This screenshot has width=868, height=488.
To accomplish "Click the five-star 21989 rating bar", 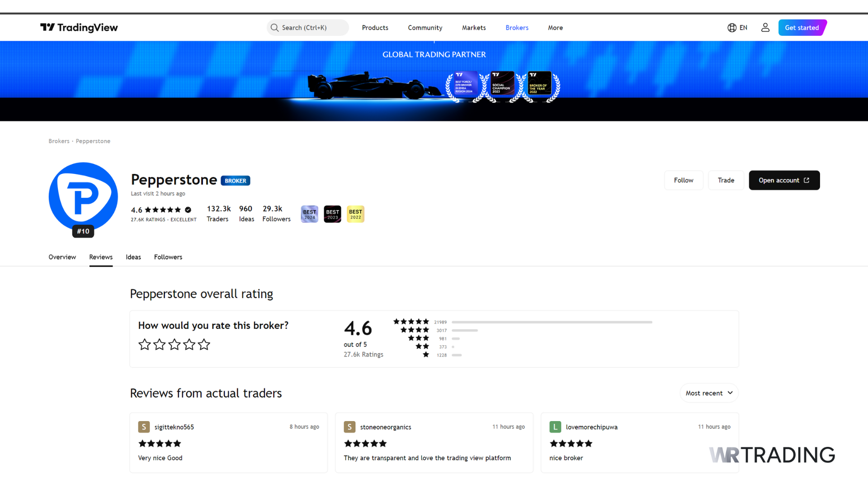I will tap(552, 322).
